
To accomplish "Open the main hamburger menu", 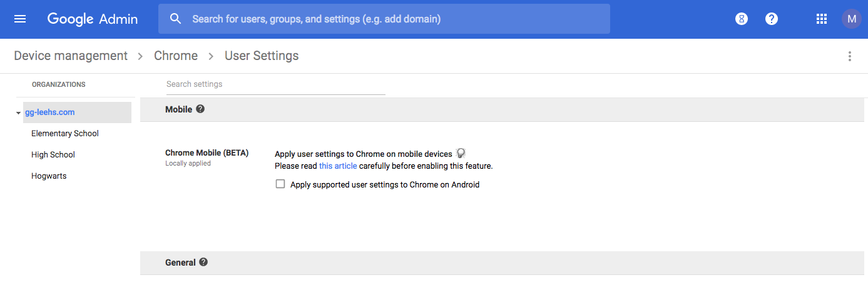I will coord(20,19).
